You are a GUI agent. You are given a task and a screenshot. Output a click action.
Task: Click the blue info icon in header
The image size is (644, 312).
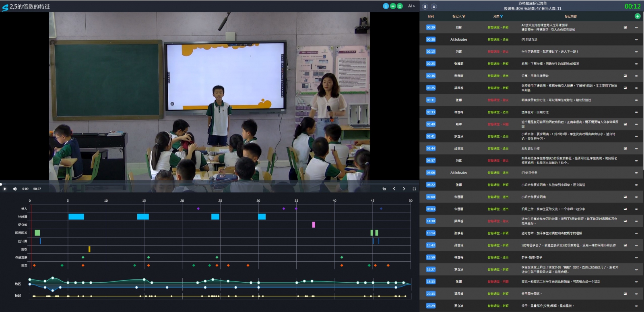click(x=386, y=6)
